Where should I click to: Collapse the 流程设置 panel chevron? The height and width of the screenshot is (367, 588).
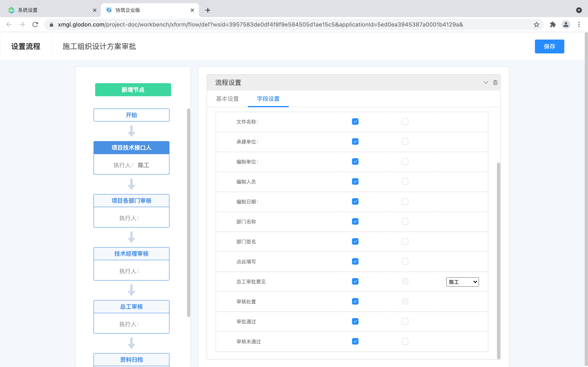tap(486, 82)
